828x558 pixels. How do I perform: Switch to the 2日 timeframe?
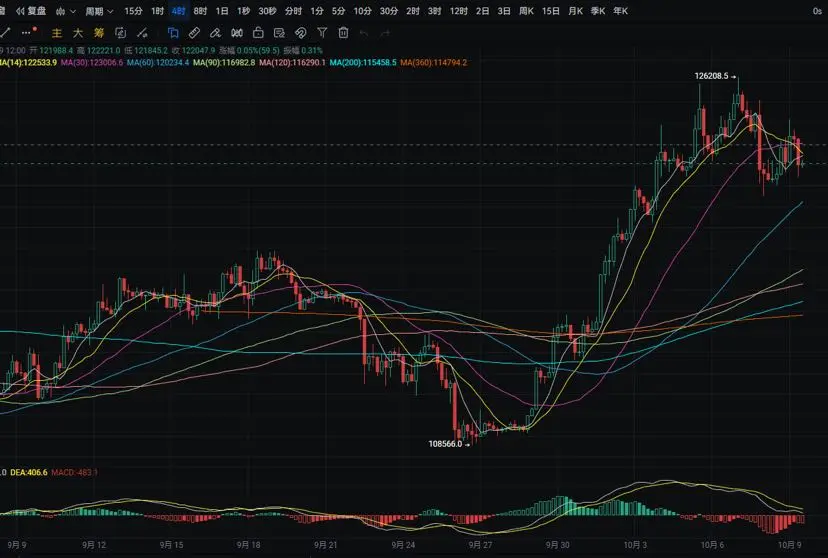482,11
